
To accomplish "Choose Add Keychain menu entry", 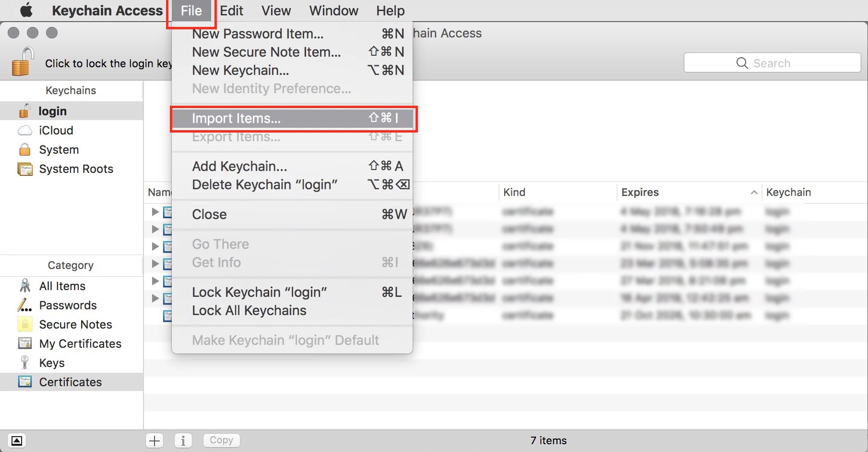I will coord(292,166).
